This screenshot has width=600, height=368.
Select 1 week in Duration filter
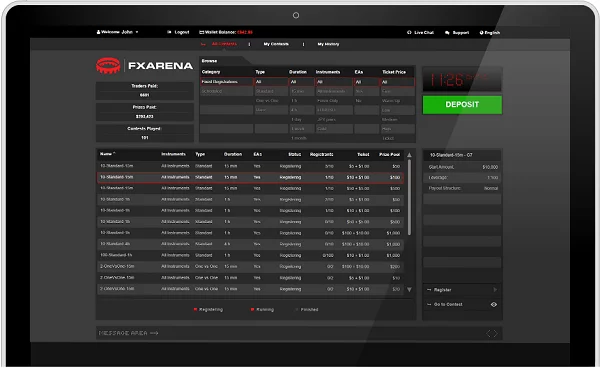pos(302,129)
